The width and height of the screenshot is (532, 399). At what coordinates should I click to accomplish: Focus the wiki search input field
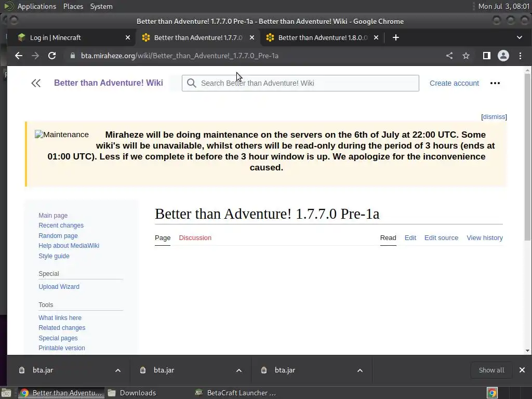(x=300, y=83)
